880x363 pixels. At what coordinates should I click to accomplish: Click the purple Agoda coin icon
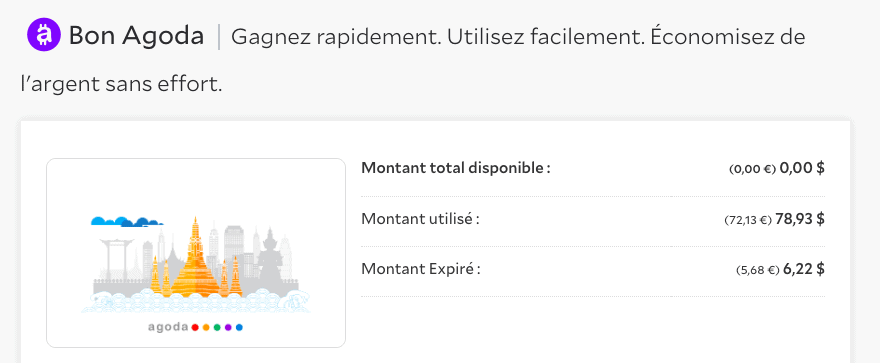[x=43, y=35]
